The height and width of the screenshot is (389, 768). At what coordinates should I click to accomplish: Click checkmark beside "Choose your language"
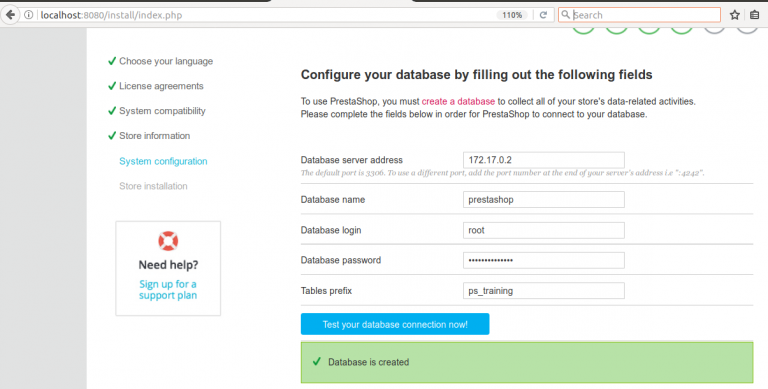point(112,61)
